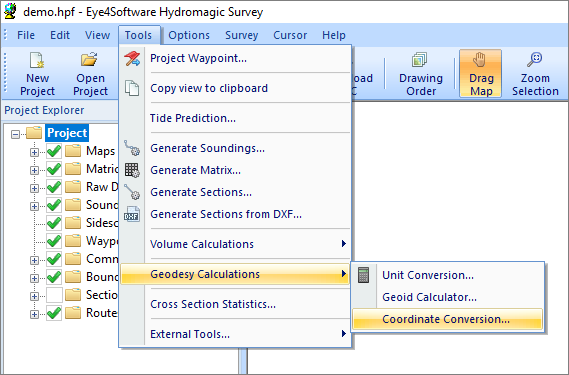Collapse the Project root tree node
The height and width of the screenshot is (375, 569).
[15, 134]
